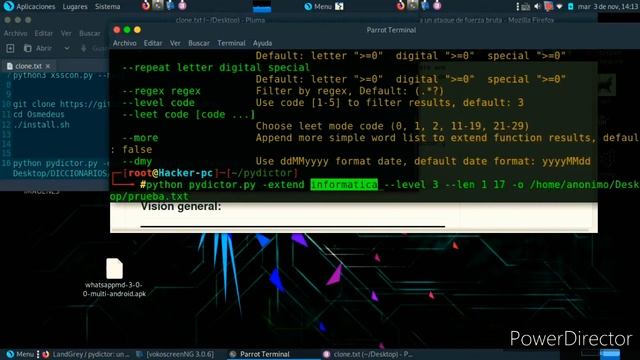Image resolution: width=640 pixels, height=360 pixels.
Task: Click the Menu button in center top panel
Action: click(x=318, y=7)
